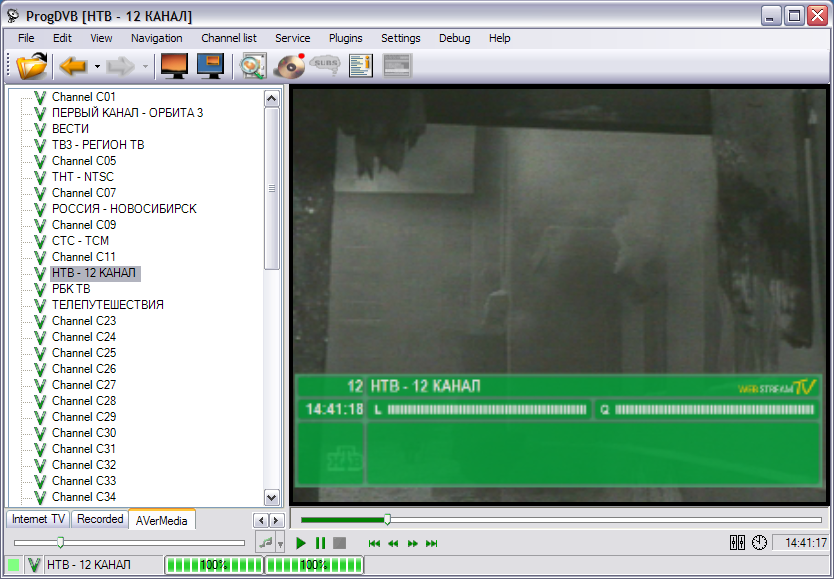Select ТВ3 - РЕГИОН ТВ channel
The image size is (834, 579).
(98, 145)
